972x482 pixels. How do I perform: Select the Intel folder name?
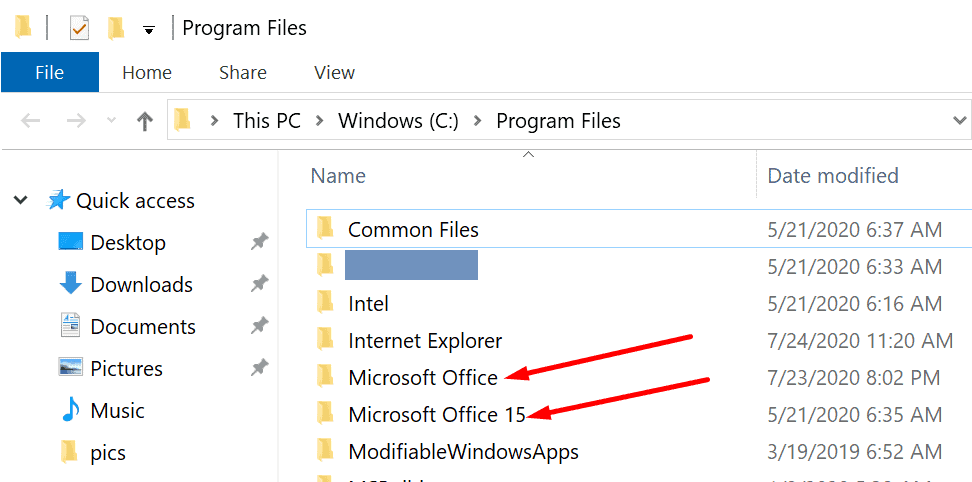coord(368,304)
